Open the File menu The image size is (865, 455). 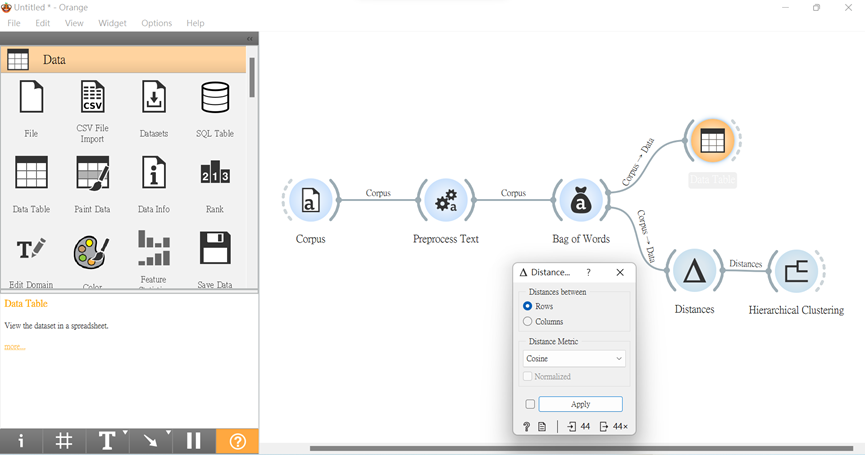point(14,23)
